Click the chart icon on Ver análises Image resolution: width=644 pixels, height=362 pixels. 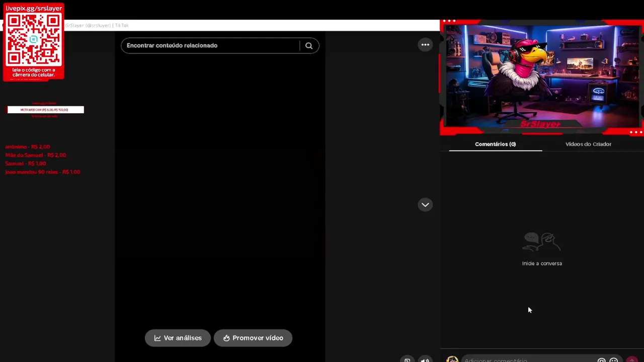coord(157,338)
